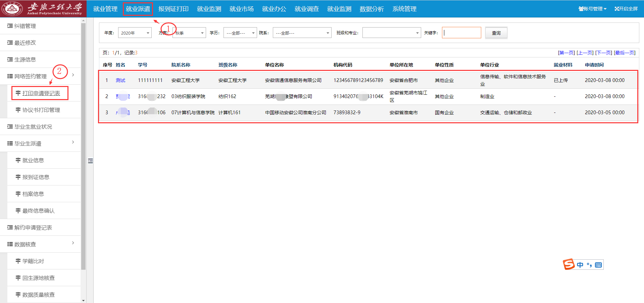
Task: Click the 关键字 keyword input field
Action: (461, 33)
